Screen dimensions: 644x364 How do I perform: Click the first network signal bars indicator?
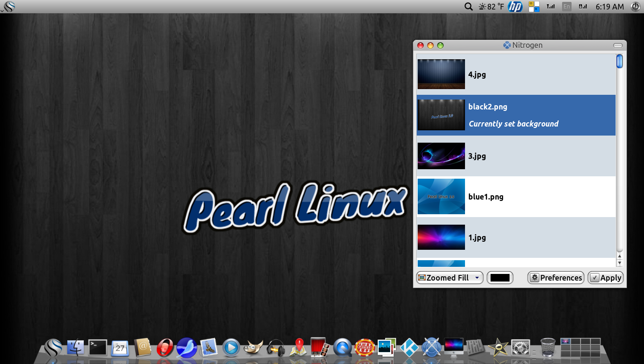(551, 7)
